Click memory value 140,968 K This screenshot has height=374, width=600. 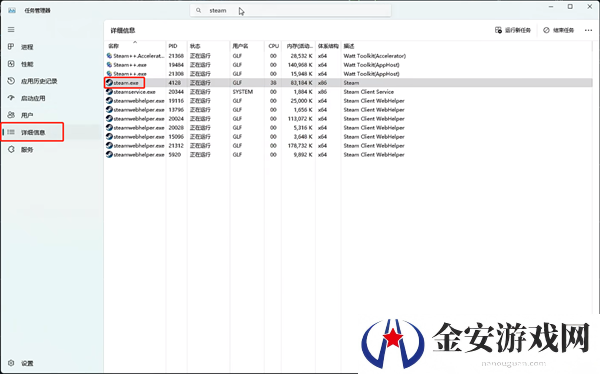tap(300, 65)
